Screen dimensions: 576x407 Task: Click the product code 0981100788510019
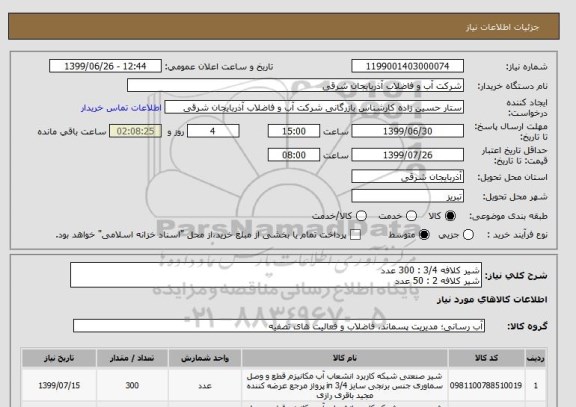(486, 385)
